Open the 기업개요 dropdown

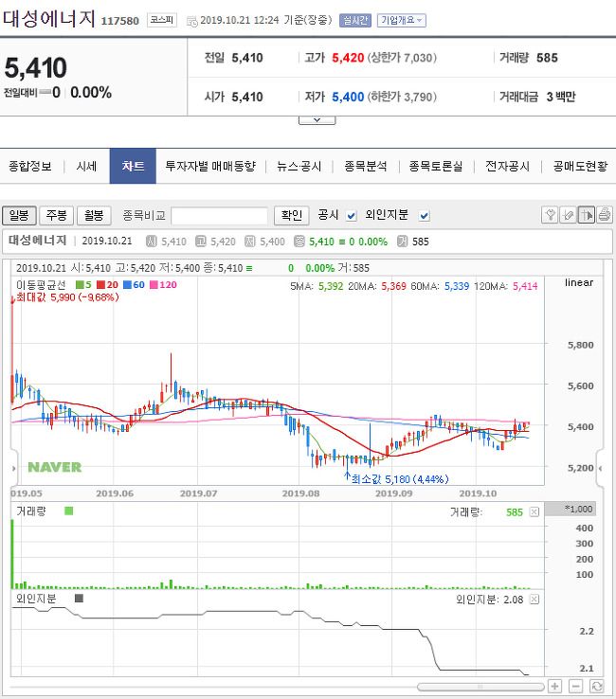click(x=402, y=21)
